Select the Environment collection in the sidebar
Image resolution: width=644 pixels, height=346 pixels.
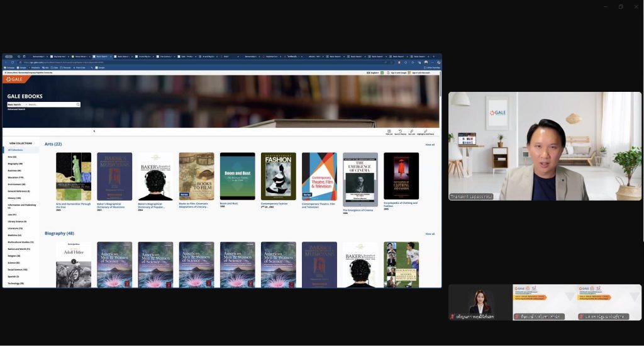pos(16,184)
